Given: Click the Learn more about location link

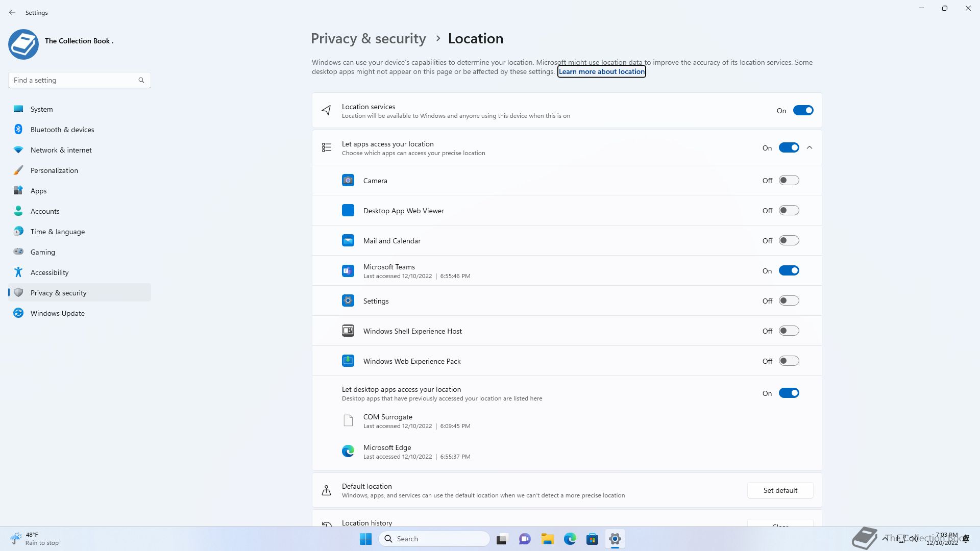Looking at the screenshot, I should (601, 71).
